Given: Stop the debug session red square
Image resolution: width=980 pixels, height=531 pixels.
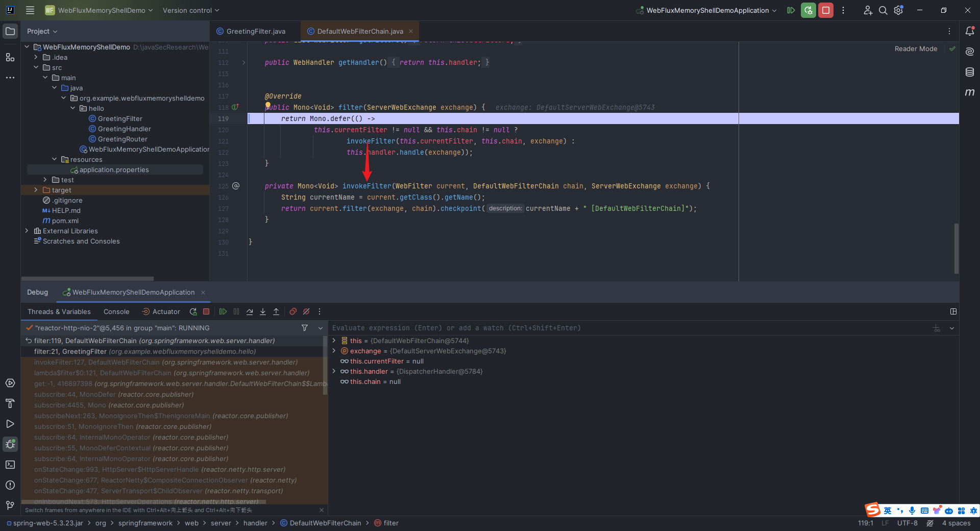Looking at the screenshot, I should 206,311.
